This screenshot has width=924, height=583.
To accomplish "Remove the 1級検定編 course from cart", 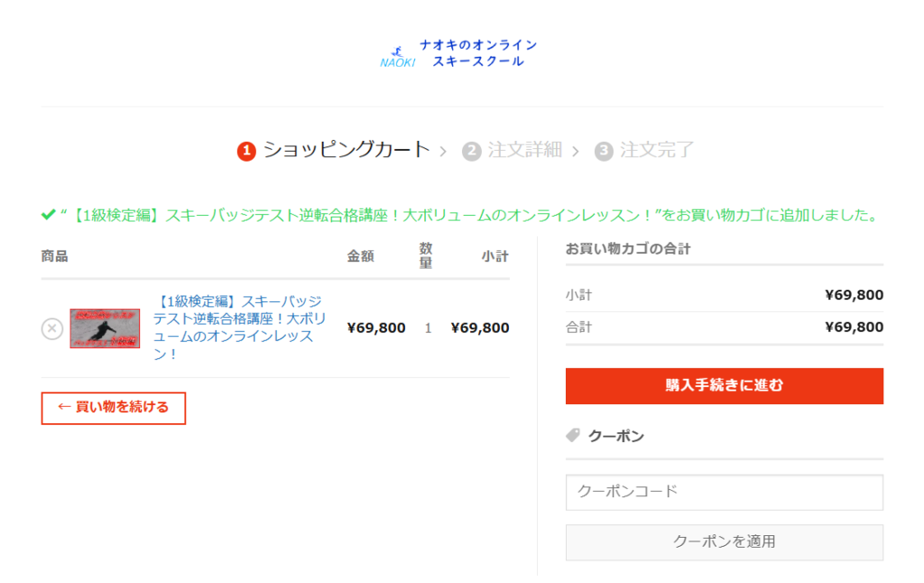I will click(x=52, y=329).
